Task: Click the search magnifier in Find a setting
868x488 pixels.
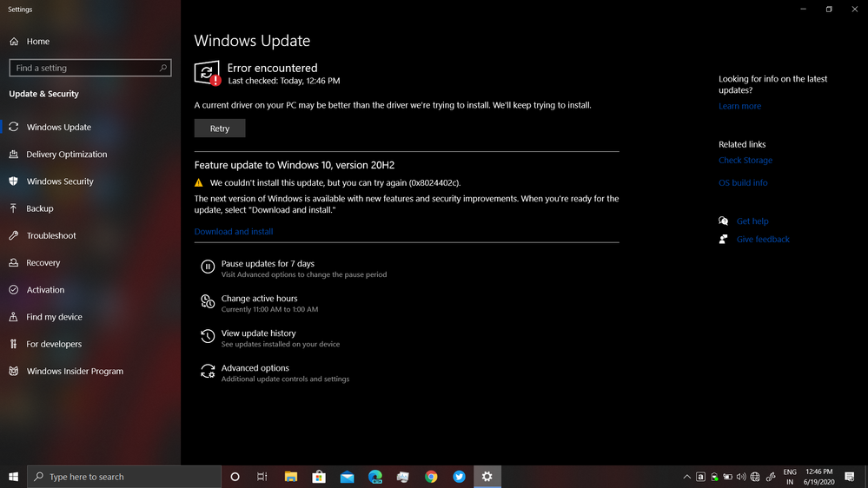Action: [x=162, y=68]
